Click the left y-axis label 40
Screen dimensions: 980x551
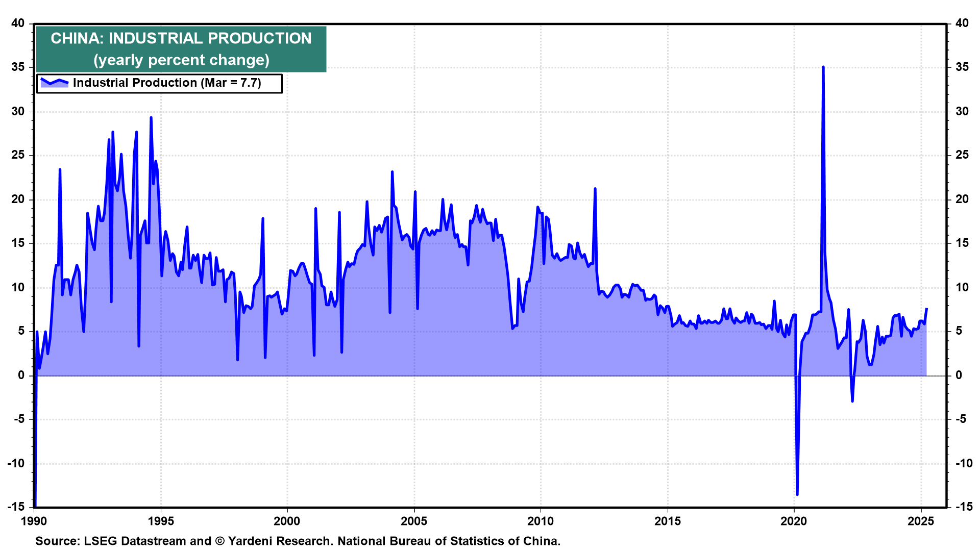[18, 23]
